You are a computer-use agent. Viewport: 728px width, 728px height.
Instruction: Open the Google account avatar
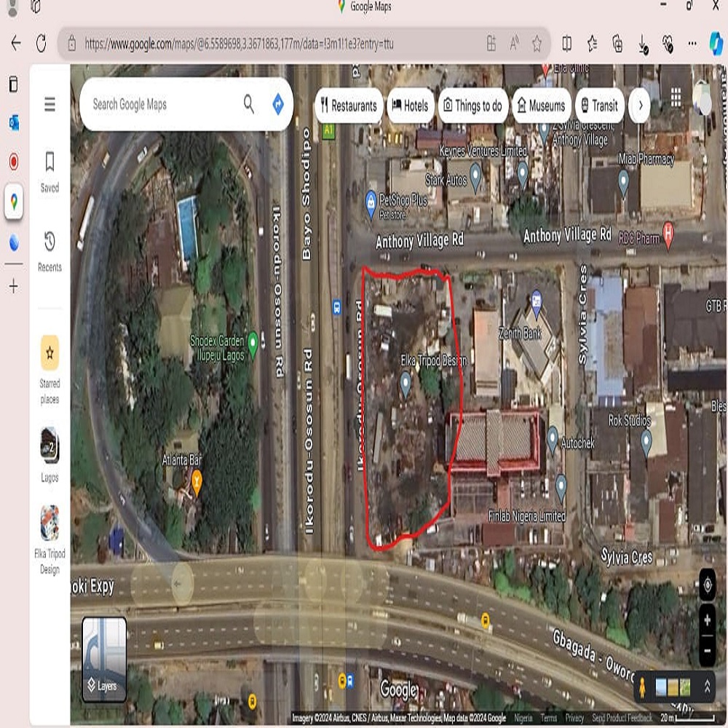tap(701, 98)
